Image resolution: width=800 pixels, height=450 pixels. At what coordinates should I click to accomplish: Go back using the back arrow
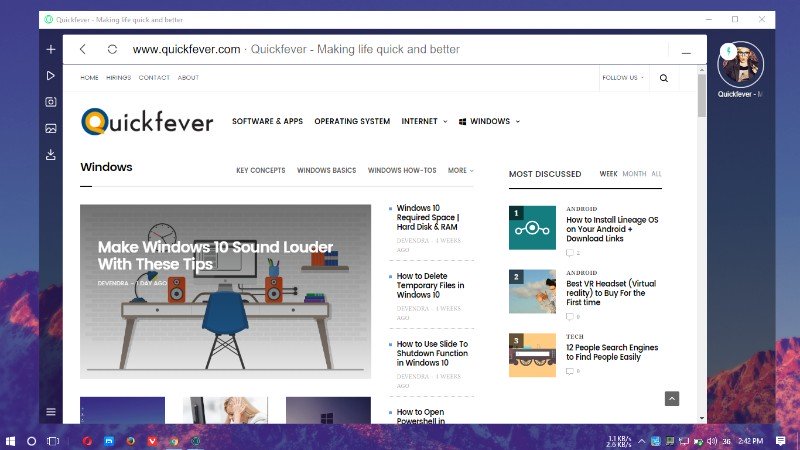83,49
